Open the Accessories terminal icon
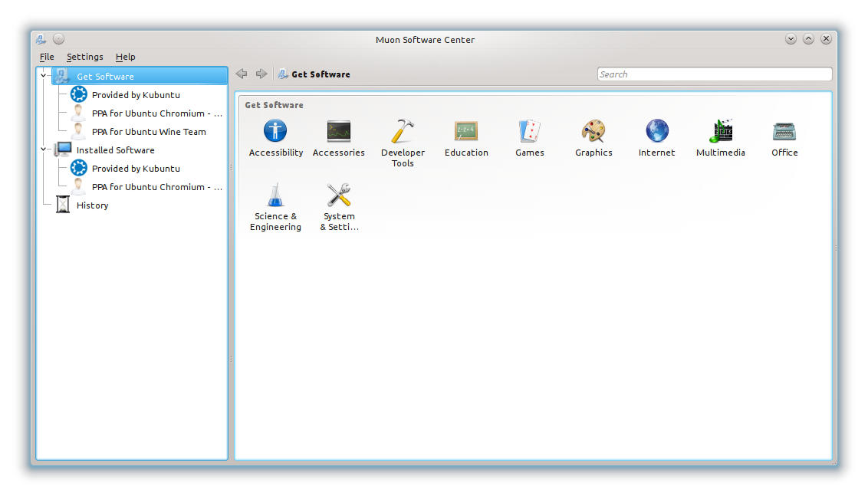The width and height of the screenshot is (868, 496). click(x=339, y=131)
